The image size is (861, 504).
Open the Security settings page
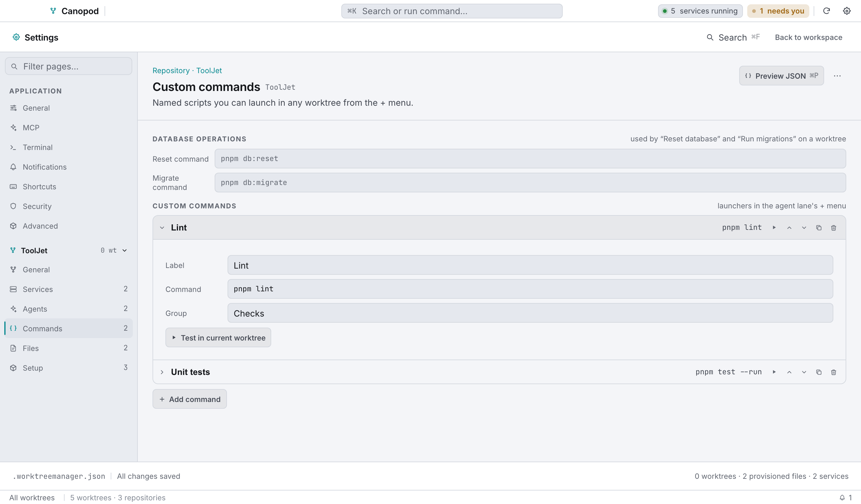[68, 206]
